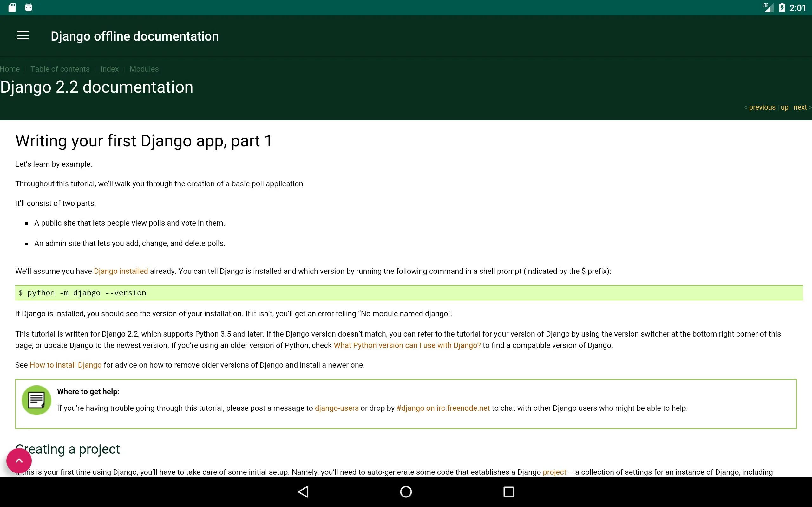The width and height of the screenshot is (812, 507).
Task: Click the Index breadcrumb link
Action: (x=109, y=69)
